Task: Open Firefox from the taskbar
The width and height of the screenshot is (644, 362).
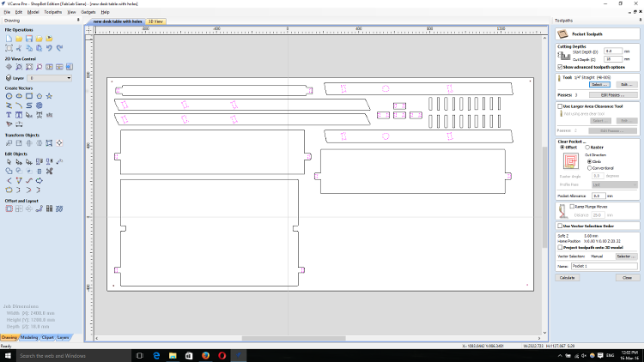Action: tap(206, 356)
